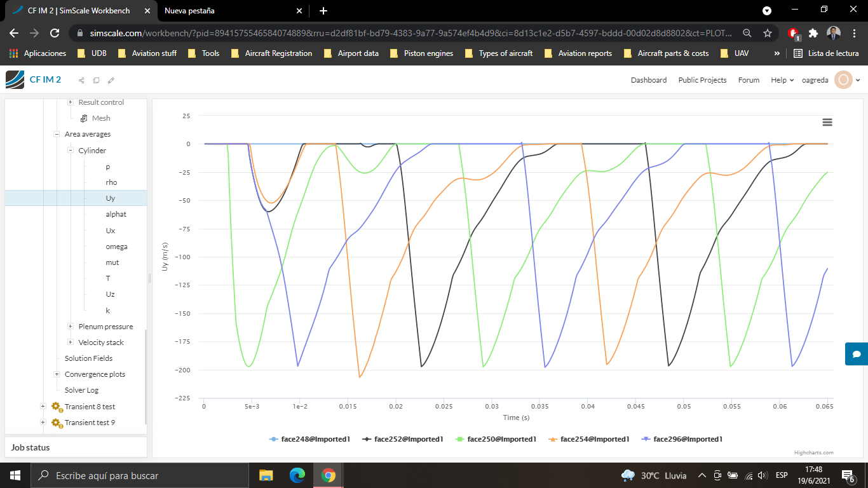The width and height of the screenshot is (868, 488).
Task: Click the Windows taskbar search box
Action: point(139,475)
